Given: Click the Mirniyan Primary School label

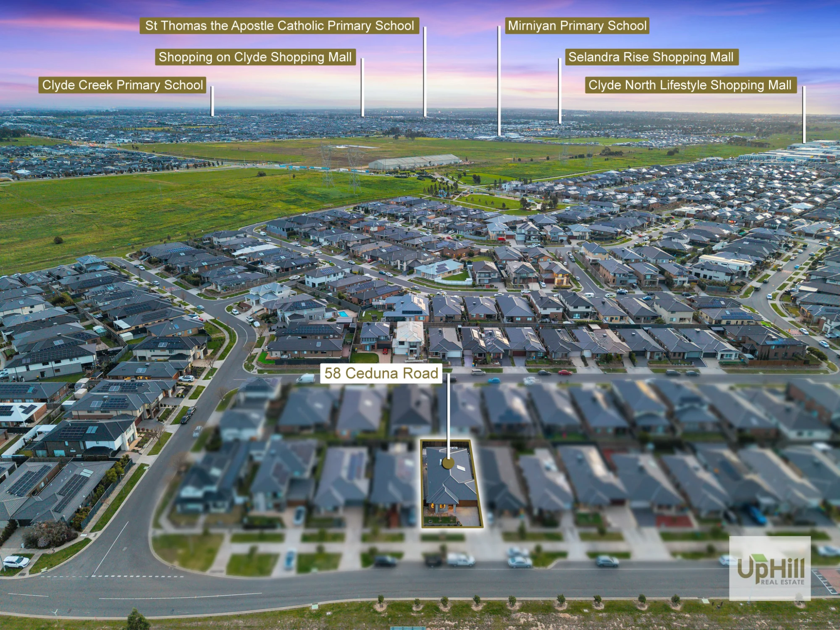Looking at the screenshot, I should click(577, 26).
